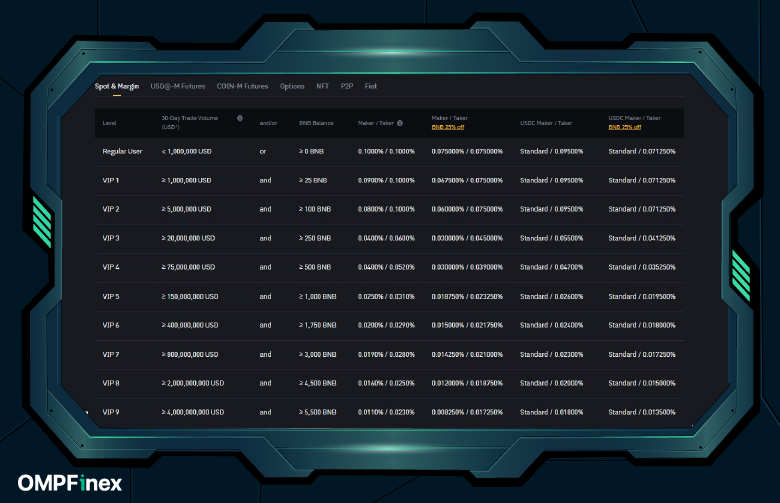Open the NFT fee tab
The height and width of the screenshot is (503, 780).
(323, 87)
